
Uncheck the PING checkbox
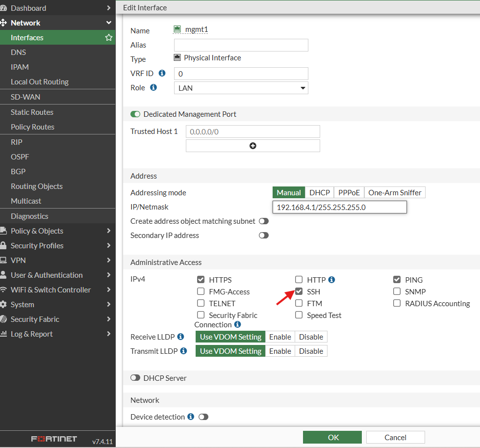(397, 280)
